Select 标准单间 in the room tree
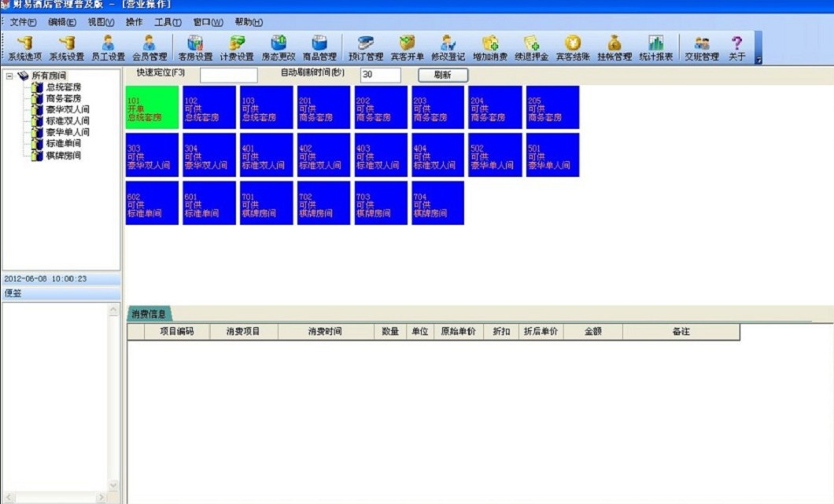Image resolution: width=834 pixels, height=504 pixels. click(x=63, y=144)
